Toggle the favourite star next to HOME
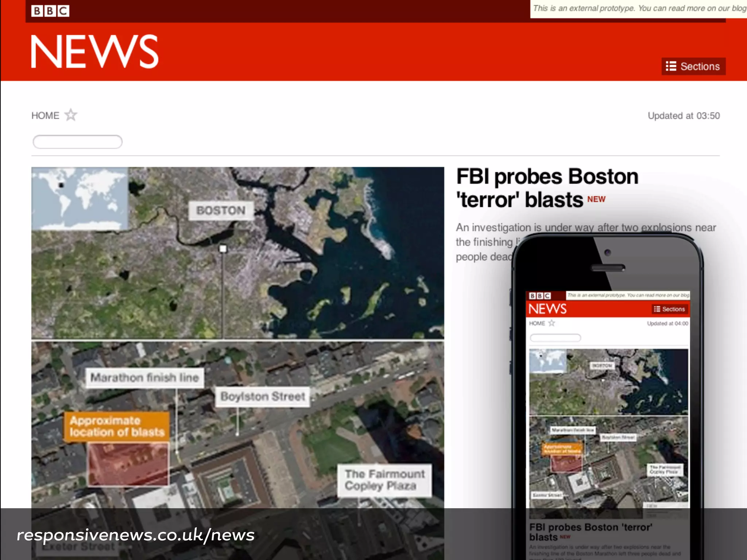Screen dimensions: 747x560 click(71, 115)
